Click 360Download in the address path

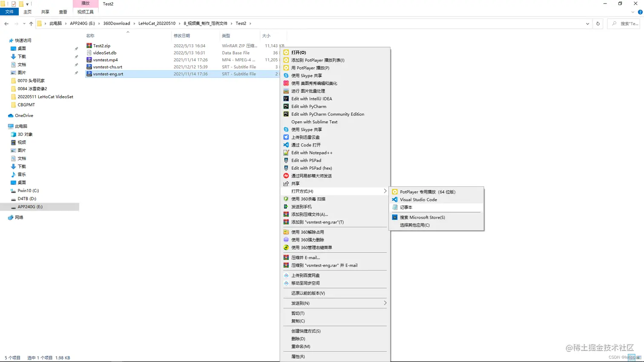pos(117,23)
